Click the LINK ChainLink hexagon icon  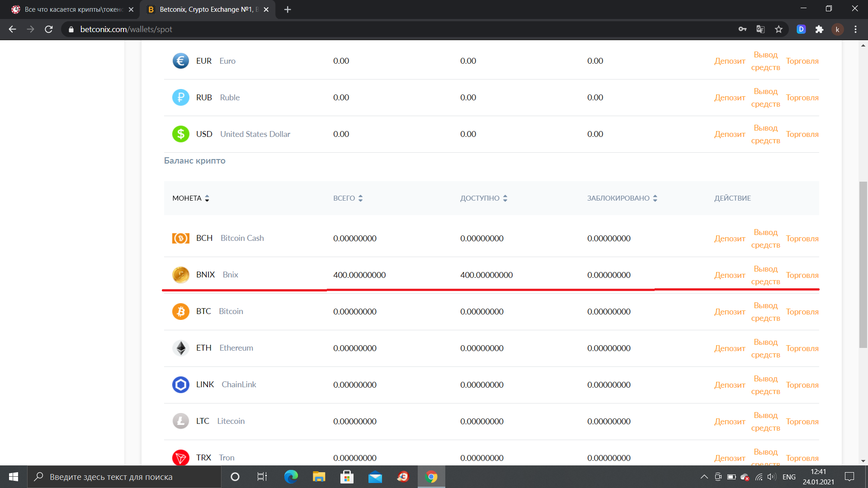[180, 385]
